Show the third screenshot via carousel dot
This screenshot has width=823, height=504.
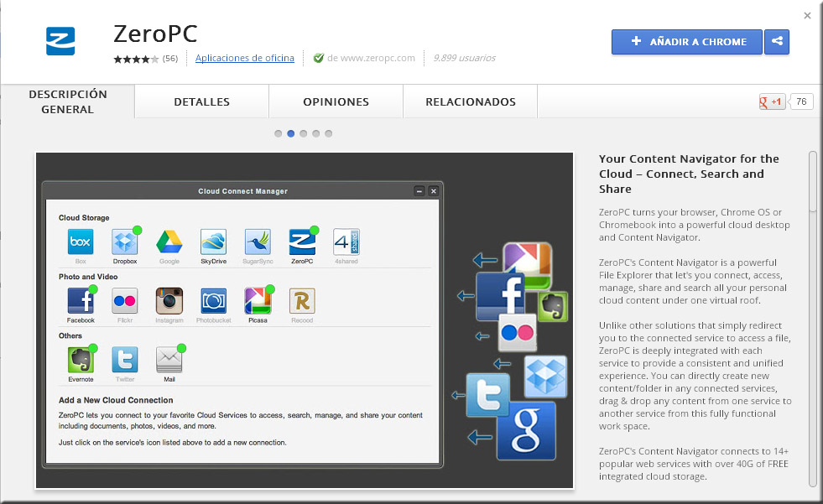pos(304,133)
